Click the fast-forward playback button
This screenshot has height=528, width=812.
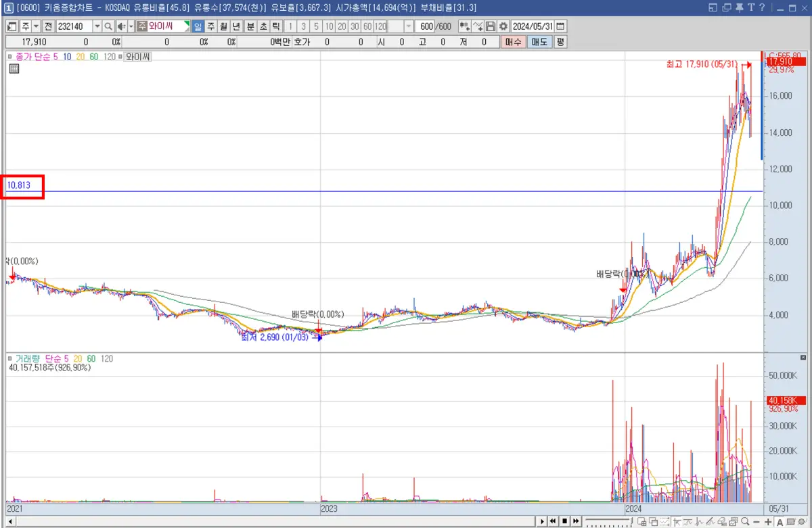coord(576,521)
